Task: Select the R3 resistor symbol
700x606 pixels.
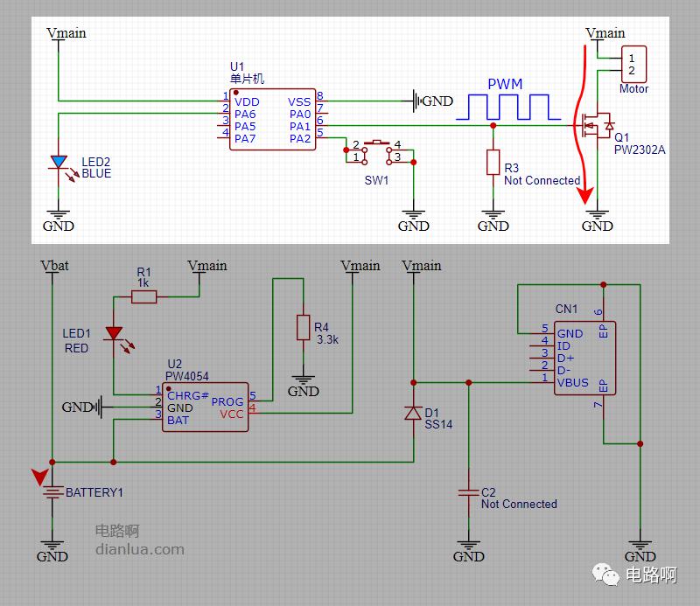Action: (x=493, y=163)
